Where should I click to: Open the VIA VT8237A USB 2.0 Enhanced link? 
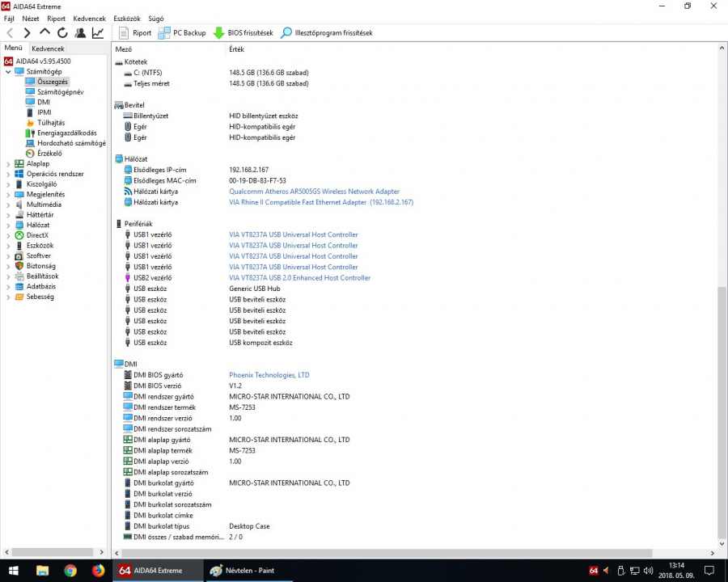tap(299, 277)
